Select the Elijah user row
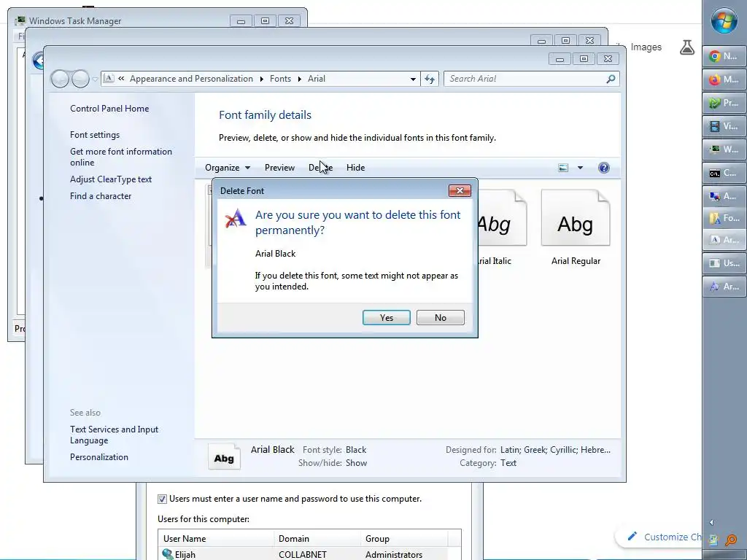The image size is (747, 560). point(309,555)
